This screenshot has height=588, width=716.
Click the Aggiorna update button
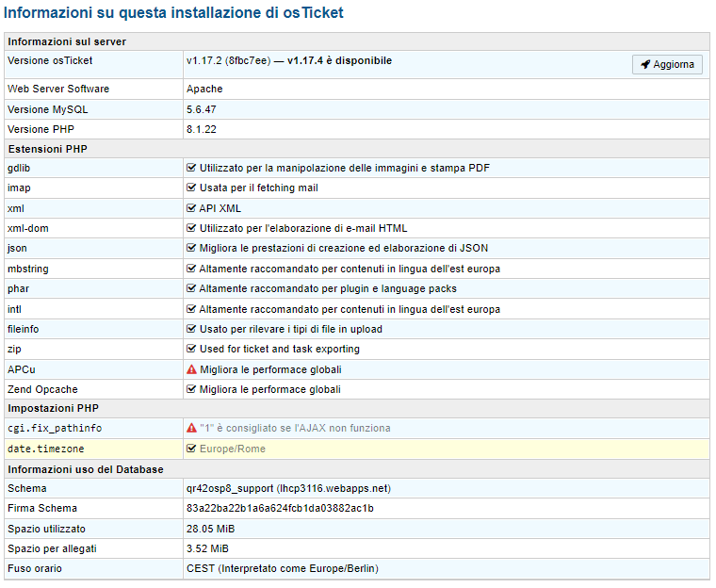coord(667,64)
